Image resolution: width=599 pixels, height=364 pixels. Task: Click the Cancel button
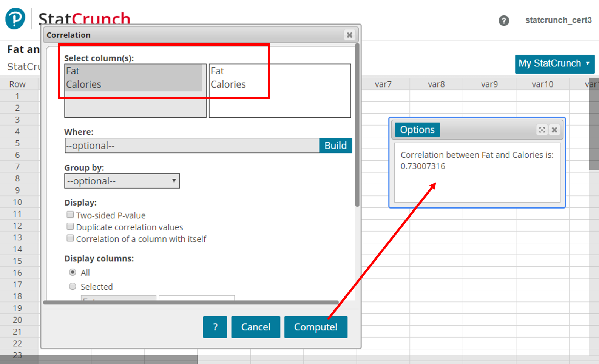click(256, 327)
